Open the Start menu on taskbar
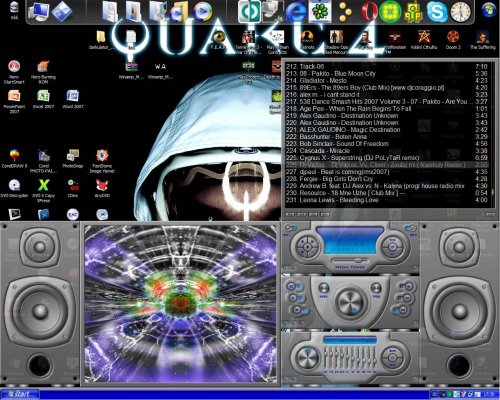The width and height of the screenshot is (500, 400). (20, 394)
